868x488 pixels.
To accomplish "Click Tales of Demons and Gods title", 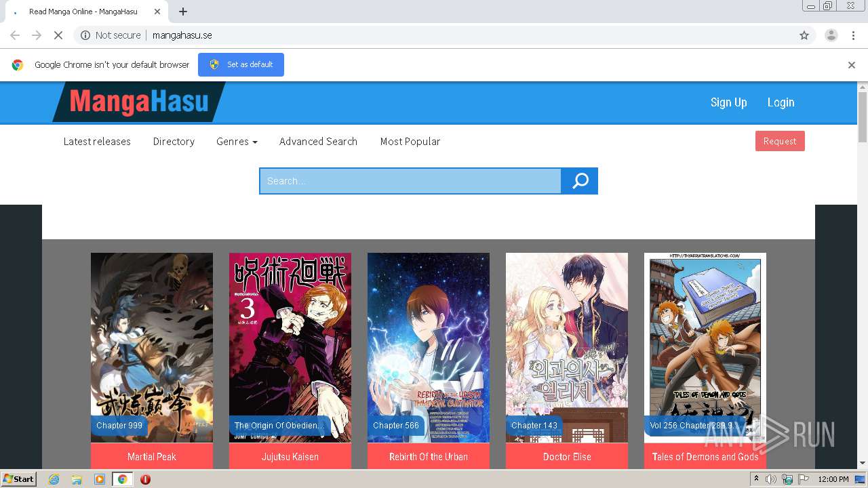I will pos(705,457).
